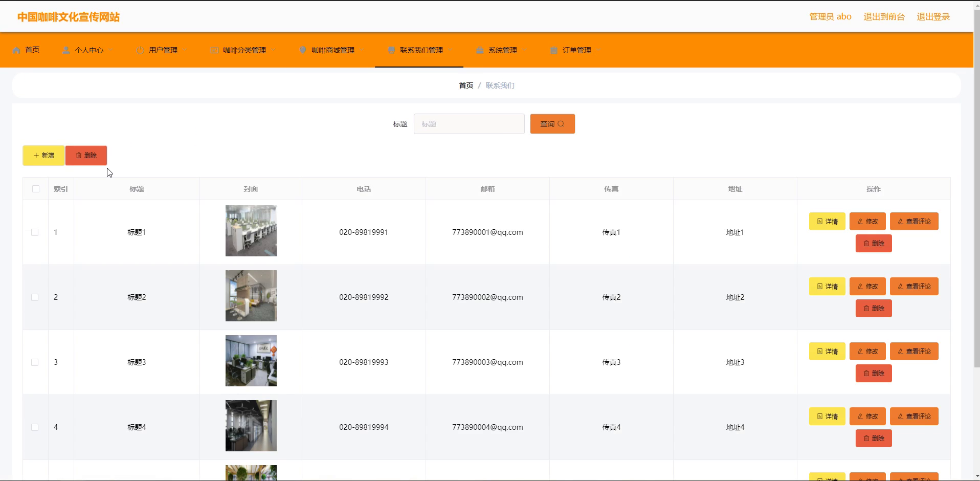Click the 查询 search button
The image size is (980, 481).
click(552, 124)
